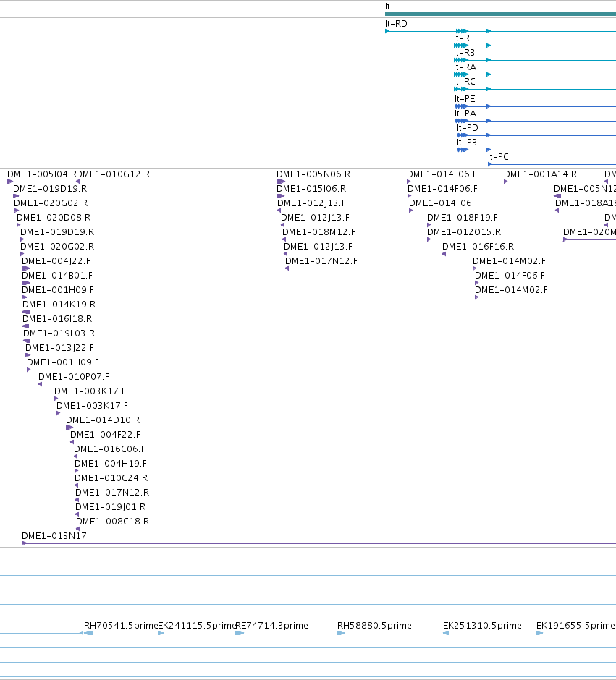Select feature DME1-014B01.F
This screenshot has width=616, height=680.
57,276
